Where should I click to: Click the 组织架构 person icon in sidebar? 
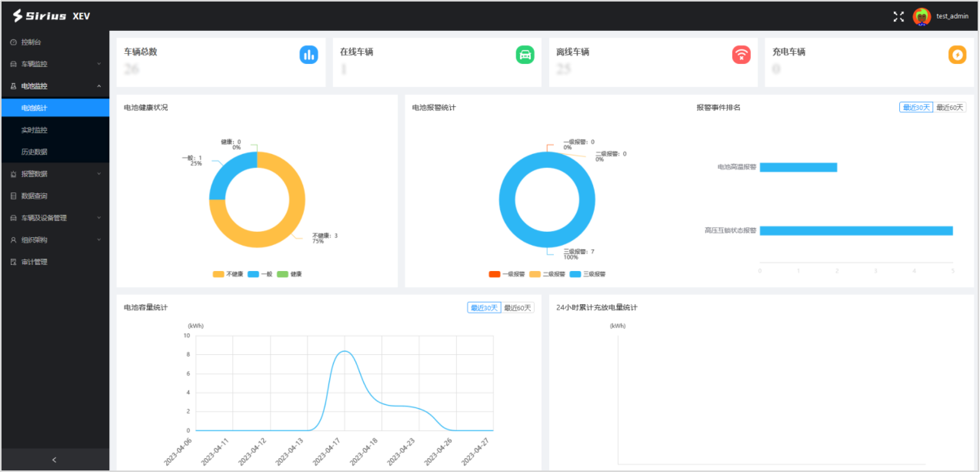tap(13, 240)
